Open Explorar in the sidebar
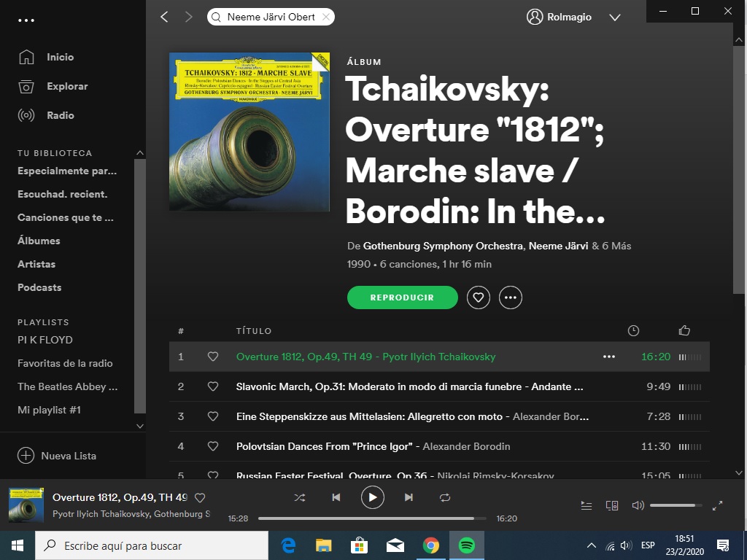Viewport: 747px width, 560px height. coord(53,86)
